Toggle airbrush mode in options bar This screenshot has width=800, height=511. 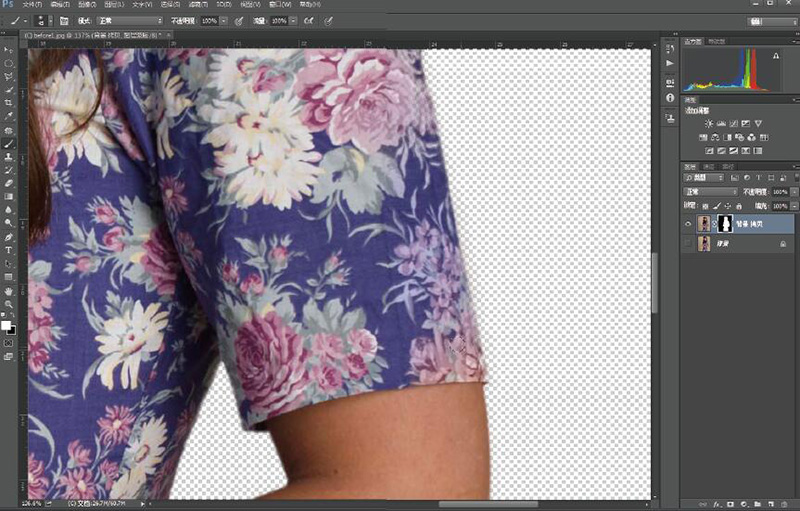coord(309,20)
